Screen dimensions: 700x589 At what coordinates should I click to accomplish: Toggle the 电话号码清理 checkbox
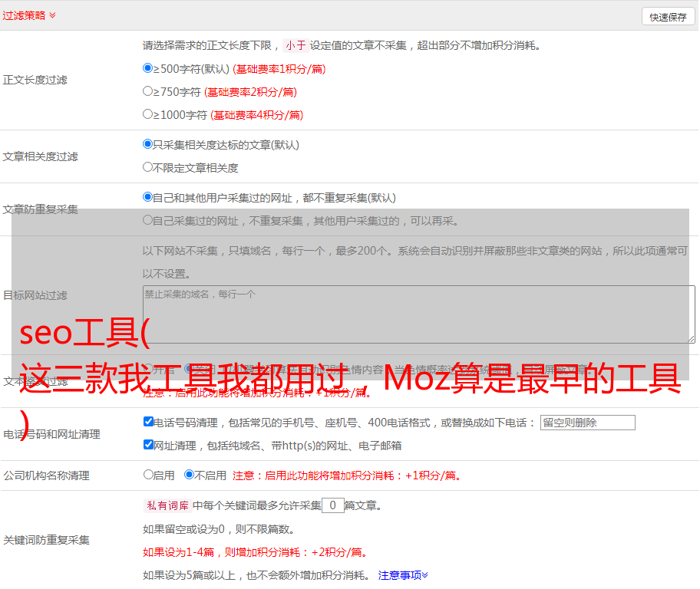click(x=149, y=421)
